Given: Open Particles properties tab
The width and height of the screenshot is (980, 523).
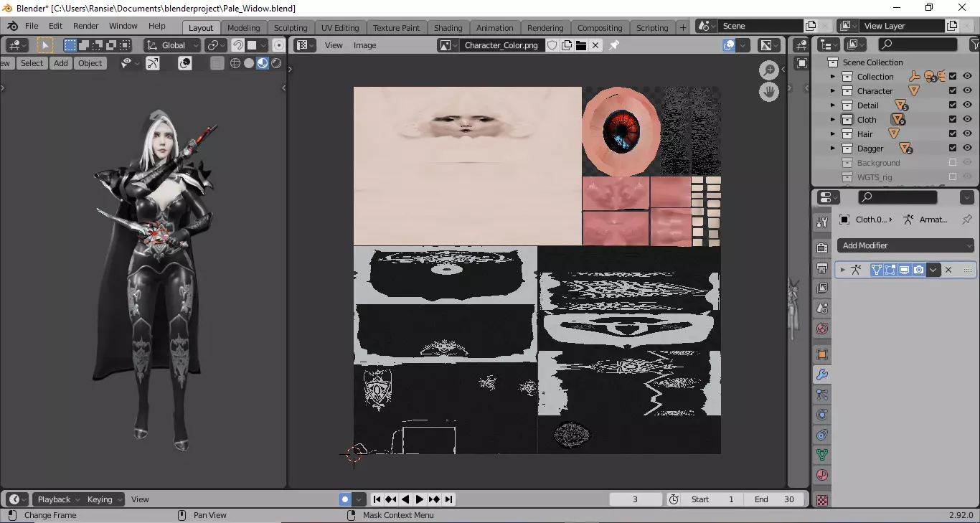Looking at the screenshot, I should (822, 395).
